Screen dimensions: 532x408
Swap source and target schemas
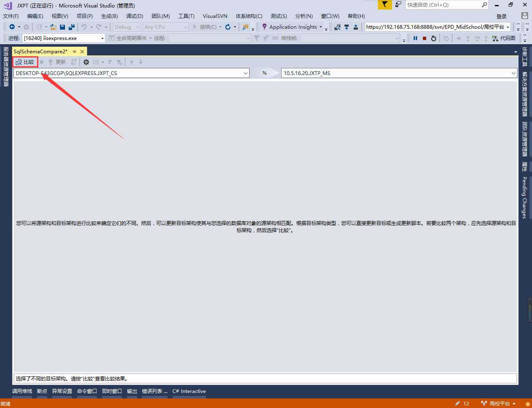coord(264,73)
